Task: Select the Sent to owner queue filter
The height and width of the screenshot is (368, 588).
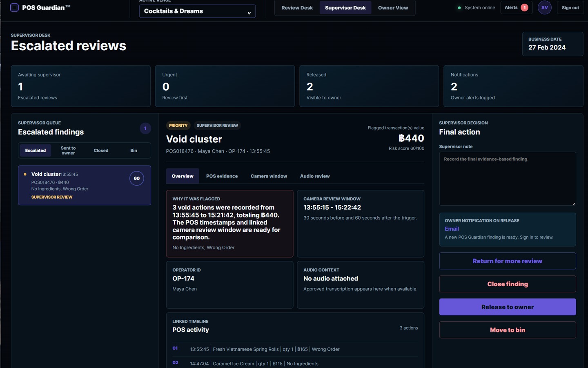Action: pyautogui.click(x=68, y=150)
